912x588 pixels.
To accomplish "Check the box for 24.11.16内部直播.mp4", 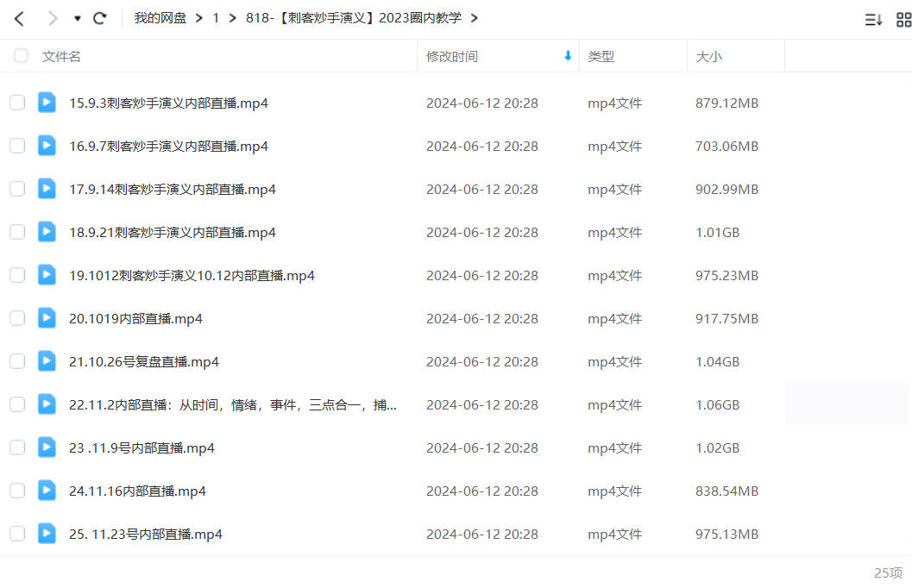I will pyautogui.click(x=17, y=491).
